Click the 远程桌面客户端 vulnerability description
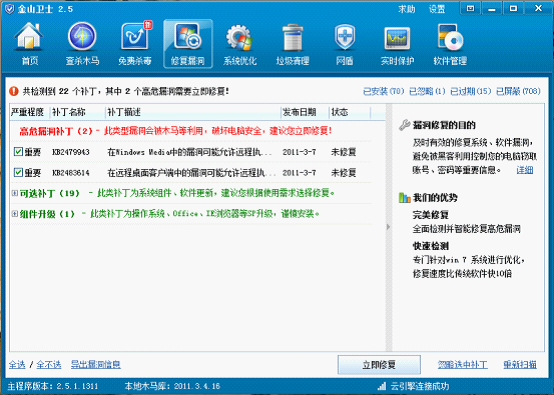Screen dimensions: 554x395 click(x=190, y=173)
